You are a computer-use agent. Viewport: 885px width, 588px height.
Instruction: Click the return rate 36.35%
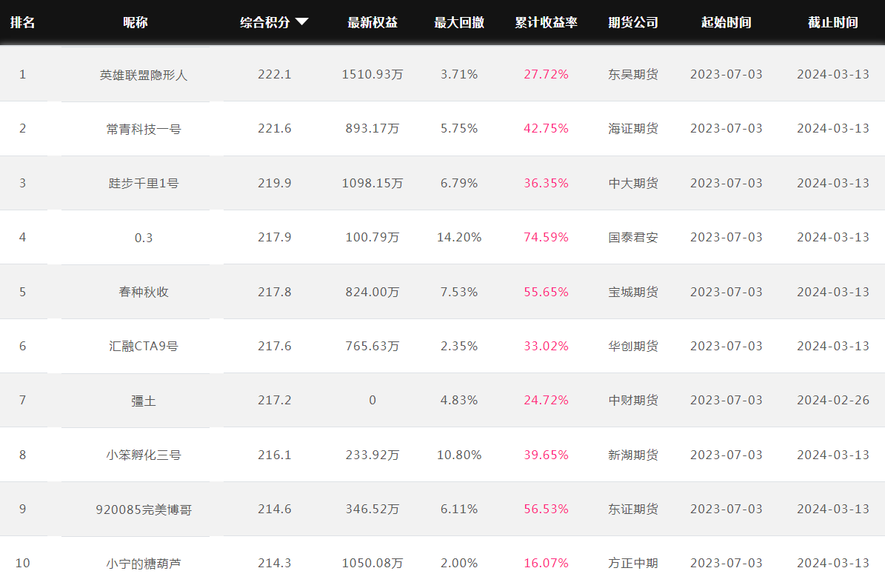click(x=547, y=184)
